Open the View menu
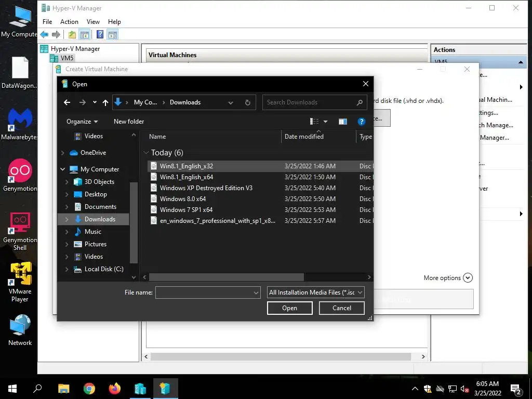 pyautogui.click(x=93, y=22)
